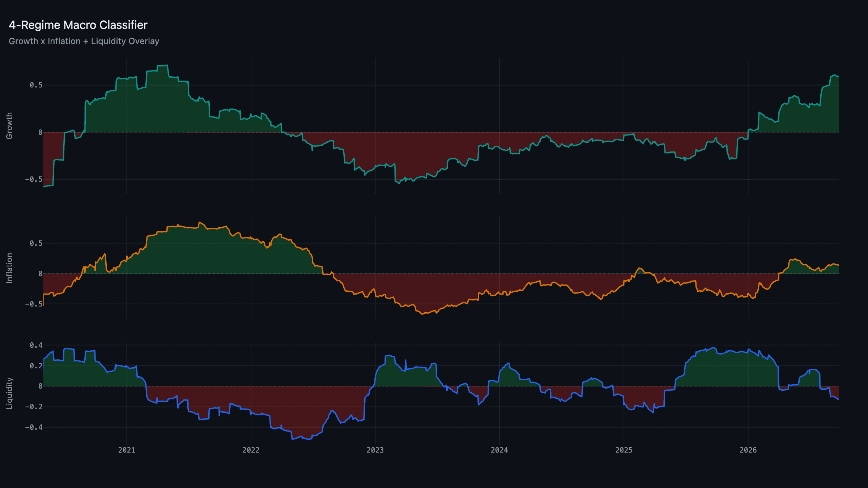The width and height of the screenshot is (868, 488).
Task: Click the 'Liquidity' y-axis label
Action: (x=9, y=394)
